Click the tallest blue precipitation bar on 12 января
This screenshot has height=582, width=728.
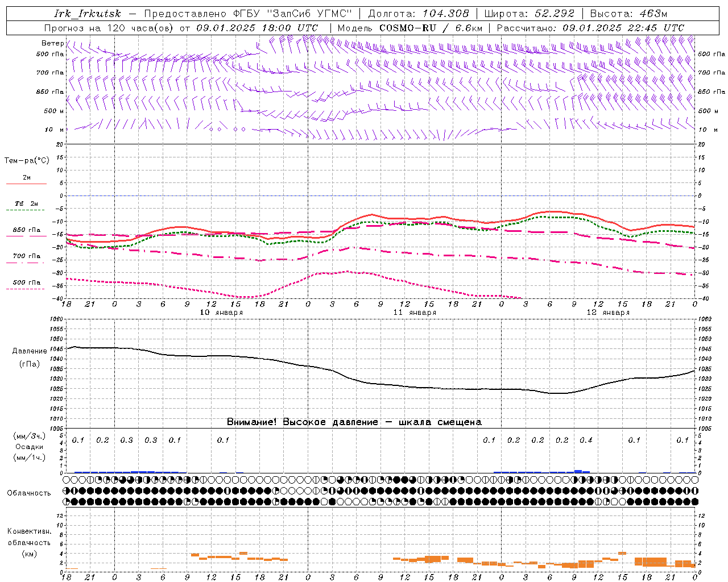[x=578, y=471]
